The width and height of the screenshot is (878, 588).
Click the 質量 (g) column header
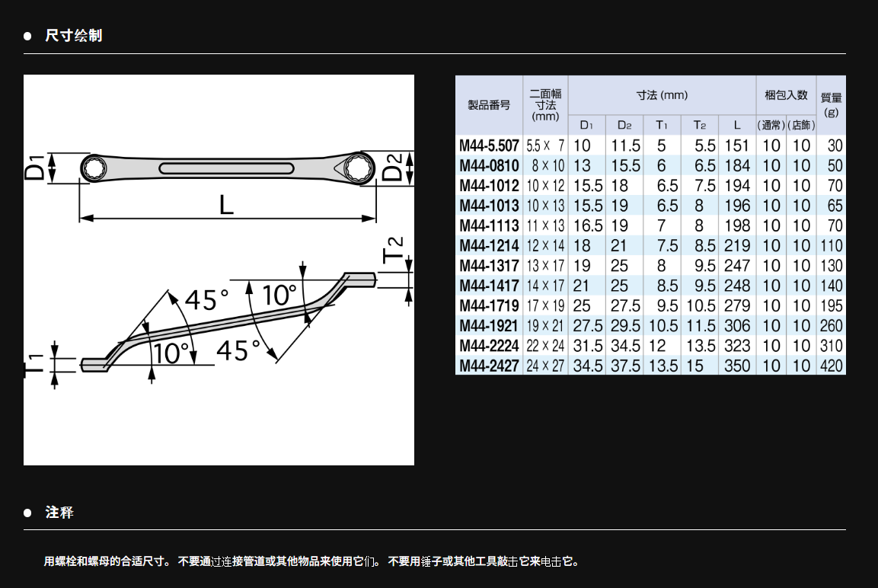tap(831, 105)
